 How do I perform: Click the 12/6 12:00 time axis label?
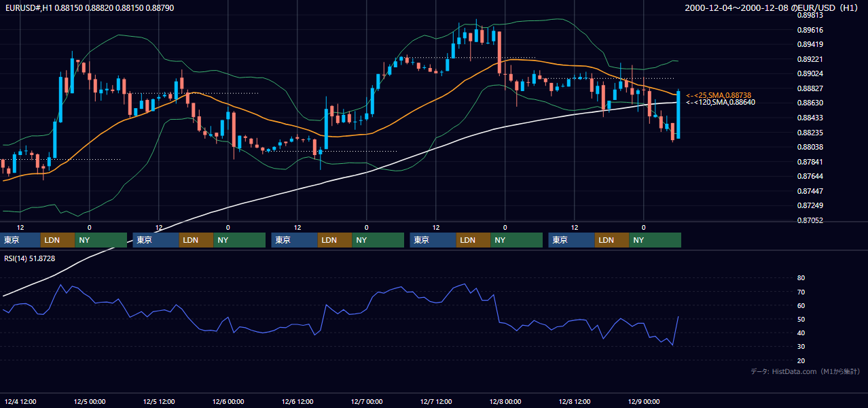(x=297, y=401)
